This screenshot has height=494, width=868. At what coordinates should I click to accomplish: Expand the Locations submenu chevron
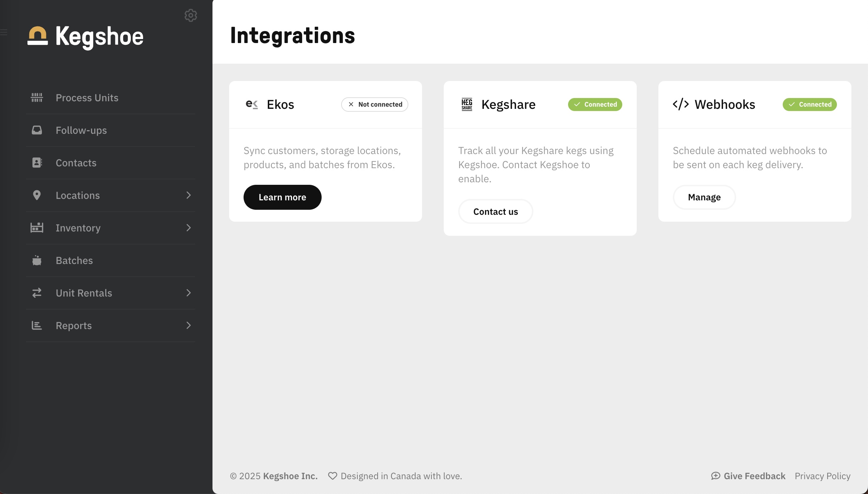[189, 195]
